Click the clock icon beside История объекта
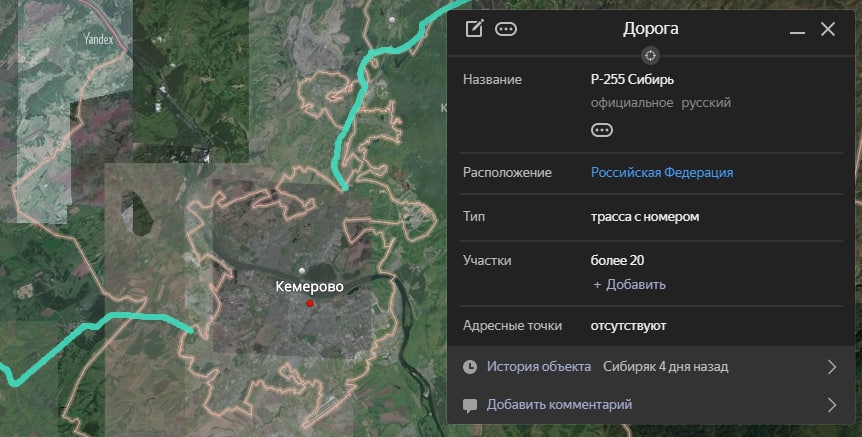This screenshot has width=862, height=437. tap(470, 367)
